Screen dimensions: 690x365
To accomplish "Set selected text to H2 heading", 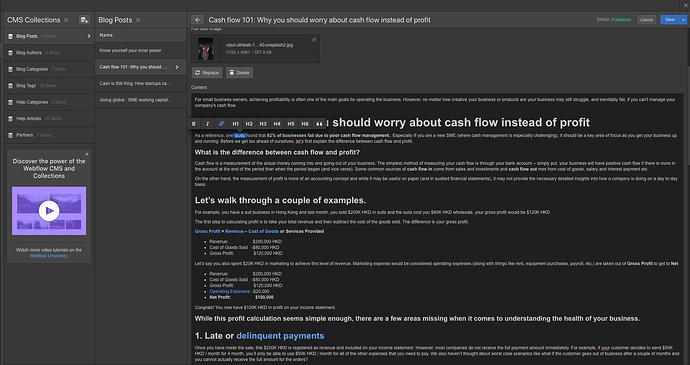I will pyautogui.click(x=249, y=124).
